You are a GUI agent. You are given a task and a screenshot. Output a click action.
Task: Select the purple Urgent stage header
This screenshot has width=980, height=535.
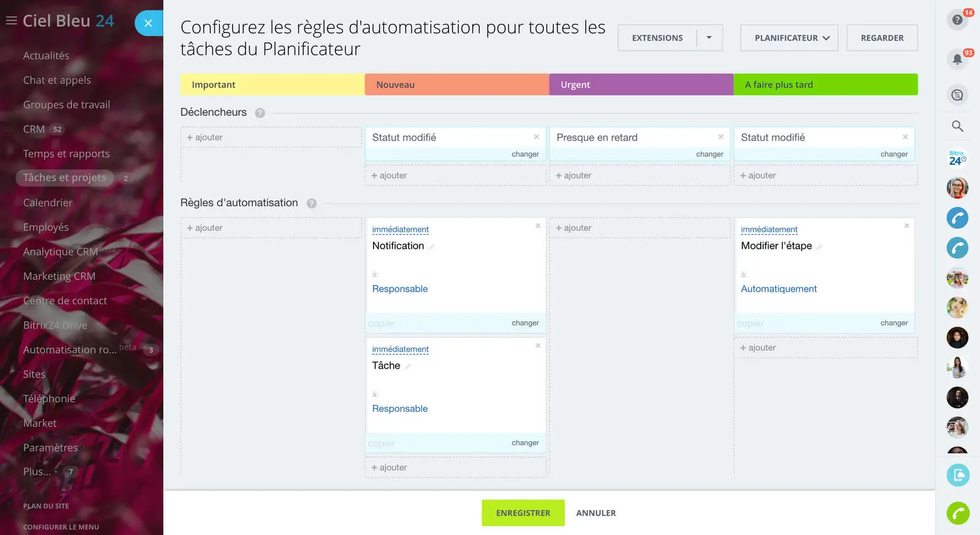[641, 85]
